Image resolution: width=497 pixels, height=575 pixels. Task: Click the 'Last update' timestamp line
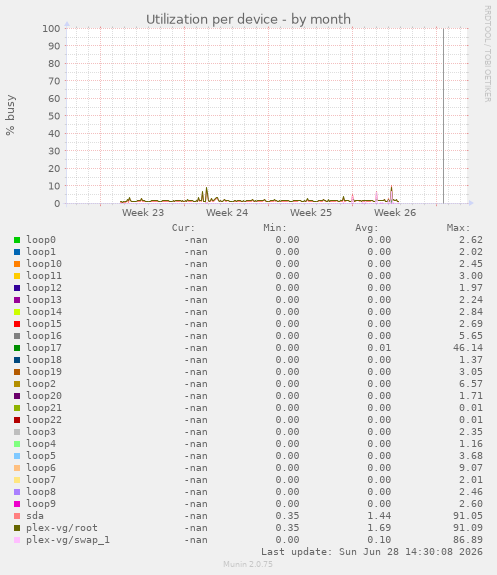(372, 552)
